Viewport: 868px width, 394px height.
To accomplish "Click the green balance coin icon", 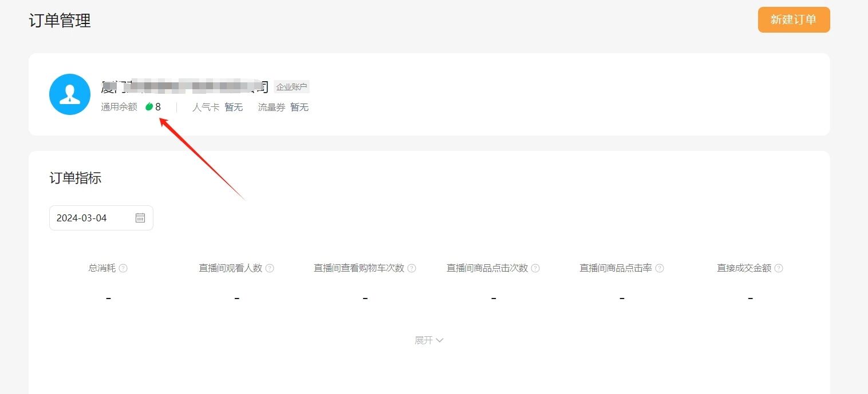I will [x=149, y=106].
